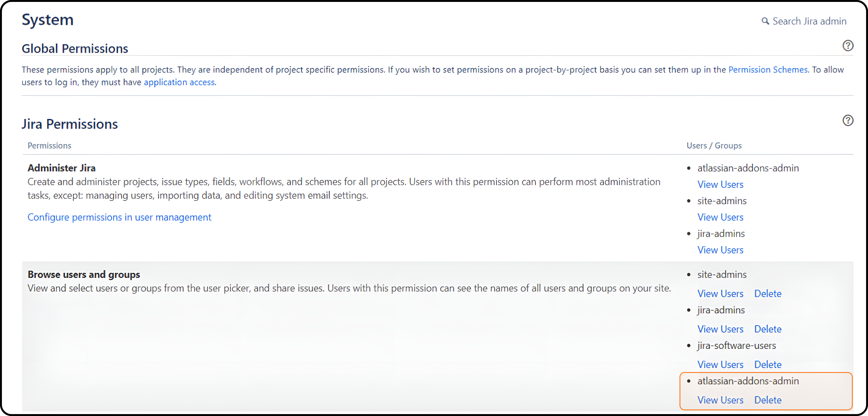View Users for jira-software-users group
This screenshot has width=868, height=416.
click(x=720, y=364)
